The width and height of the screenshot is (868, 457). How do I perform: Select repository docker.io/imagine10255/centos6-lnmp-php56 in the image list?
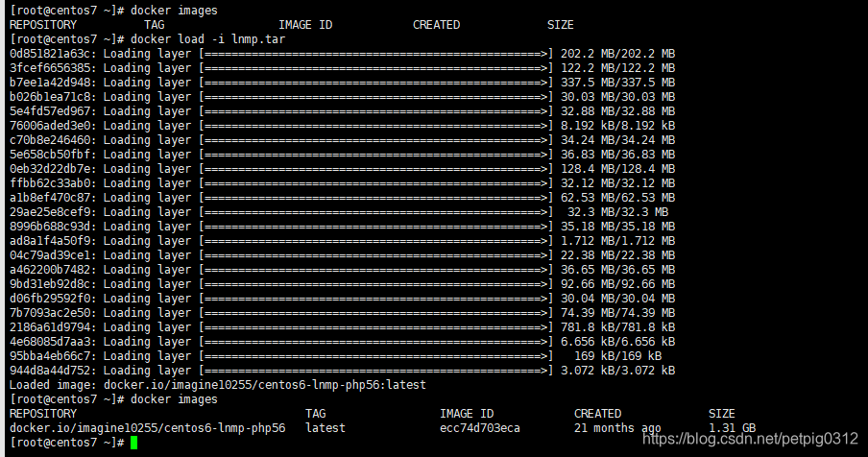pyautogui.click(x=147, y=427)
